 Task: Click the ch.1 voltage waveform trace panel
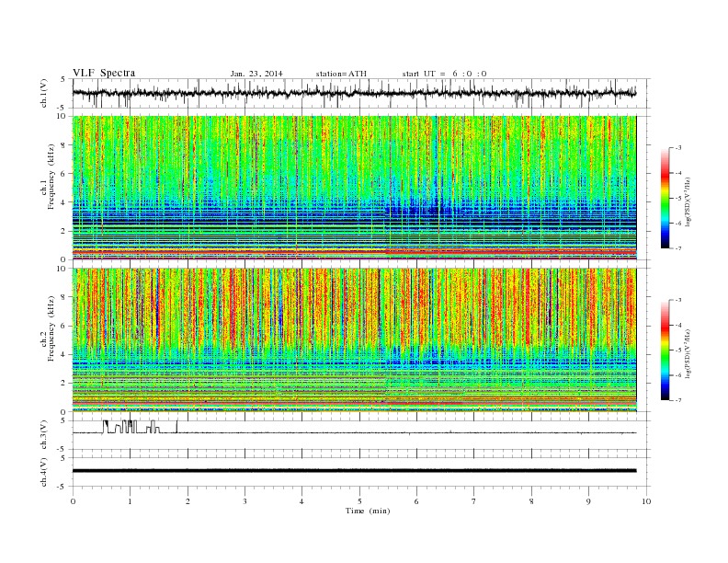(x=361, y=93)
